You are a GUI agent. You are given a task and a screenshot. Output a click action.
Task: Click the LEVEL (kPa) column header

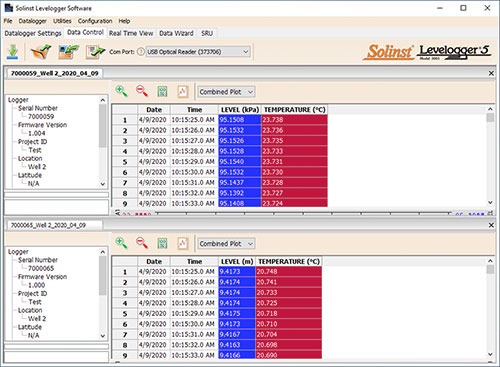pyautogui.click(x=240, y=110)
